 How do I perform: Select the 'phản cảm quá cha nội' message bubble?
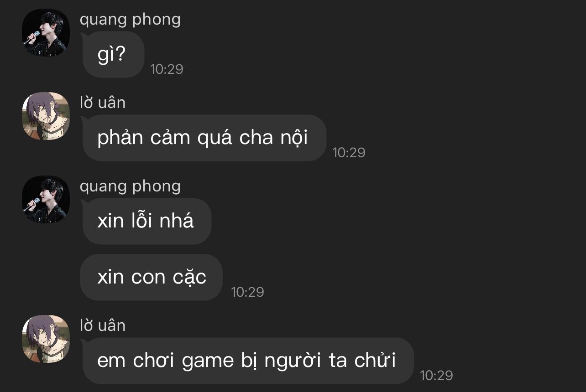203,138
